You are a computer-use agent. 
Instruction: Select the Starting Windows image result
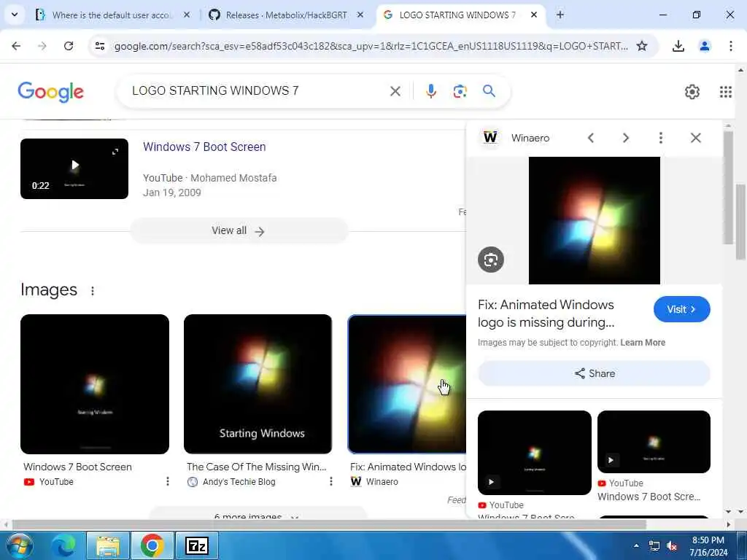258,384
